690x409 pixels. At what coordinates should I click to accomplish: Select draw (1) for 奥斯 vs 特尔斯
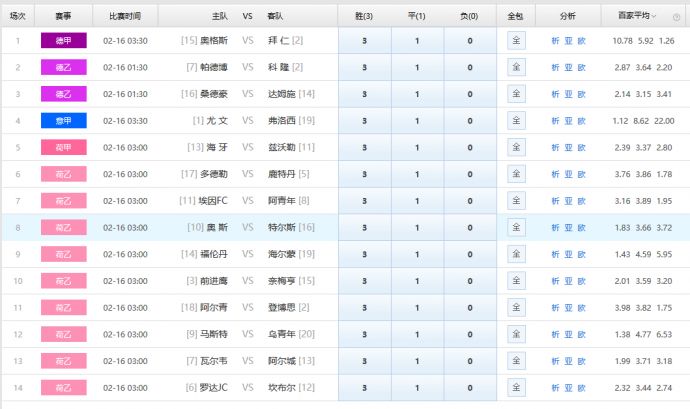coord(417,228)
